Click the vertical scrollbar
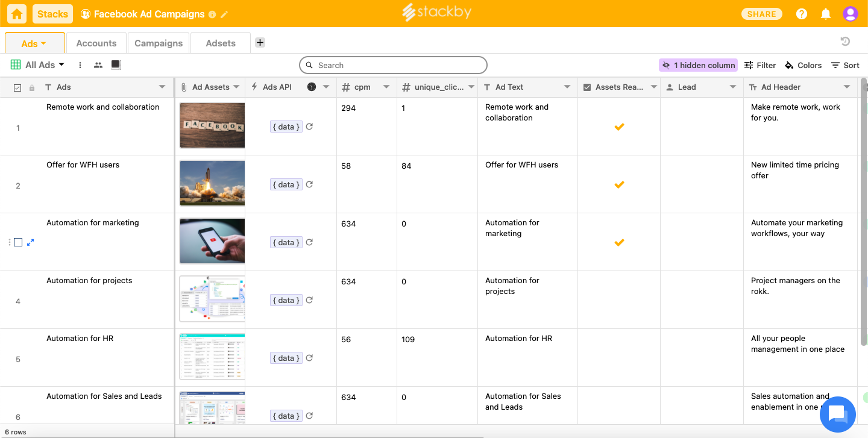The height and width of the screenshot is (438, 868). tap(864, 211)
